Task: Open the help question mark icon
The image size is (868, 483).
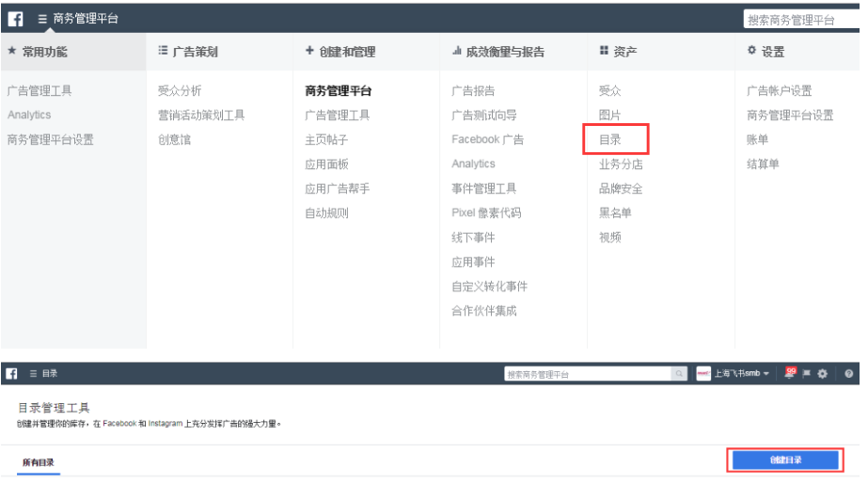Action: [x=848, y=374]
